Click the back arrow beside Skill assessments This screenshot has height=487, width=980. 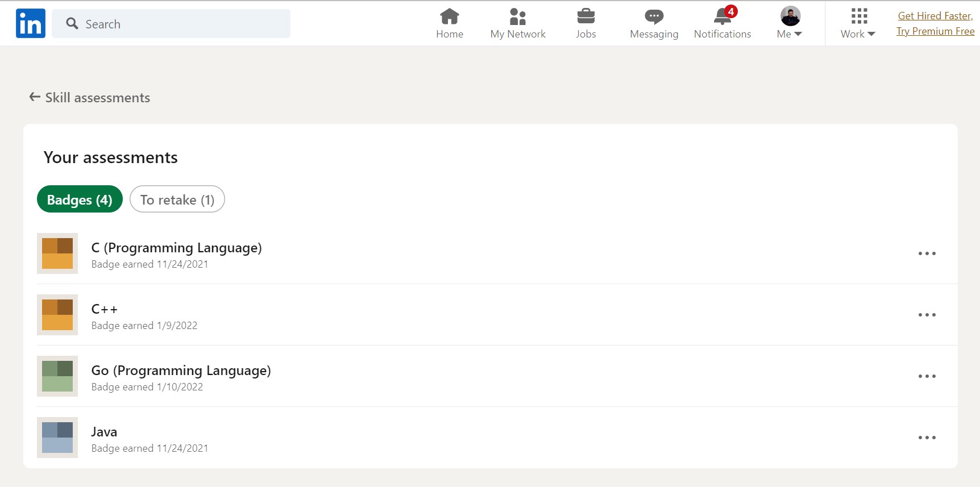click(35, 97)
